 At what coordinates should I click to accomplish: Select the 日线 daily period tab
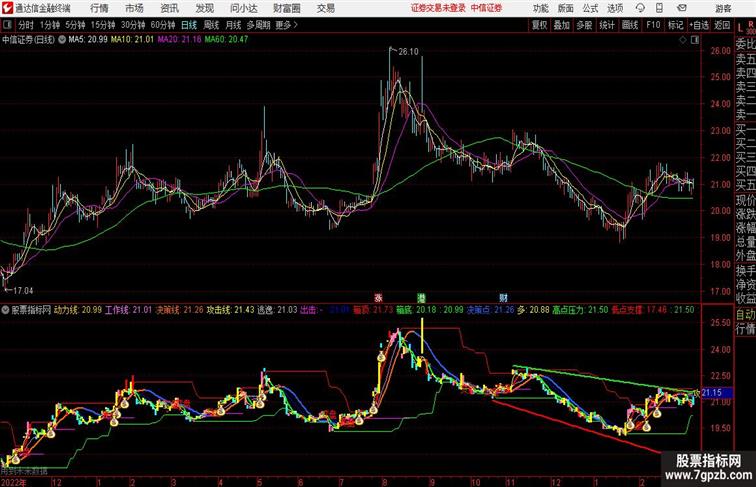point(189,25)
